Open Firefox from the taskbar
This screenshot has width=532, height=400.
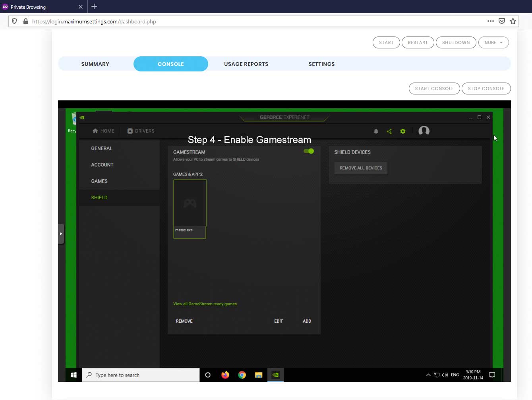click(x=225, y=375)
